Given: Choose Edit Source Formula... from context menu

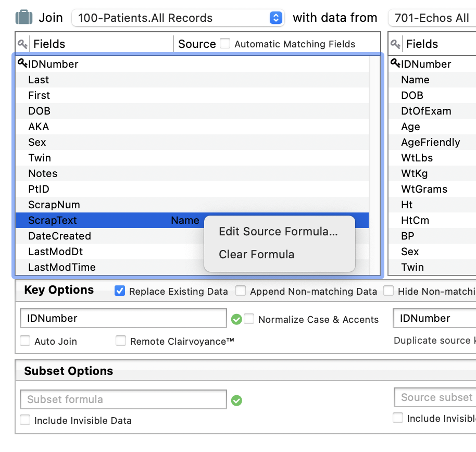Looking at the screenshot, I should pyautogui.click(x=278, y=232).
